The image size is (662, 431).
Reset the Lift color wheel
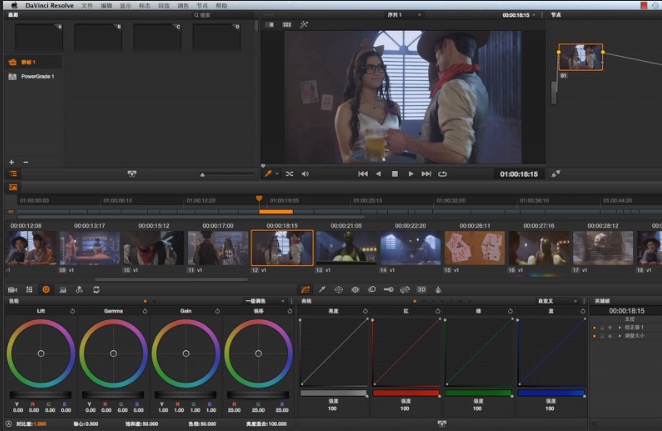pyautogui.click(x=72, y=311)
